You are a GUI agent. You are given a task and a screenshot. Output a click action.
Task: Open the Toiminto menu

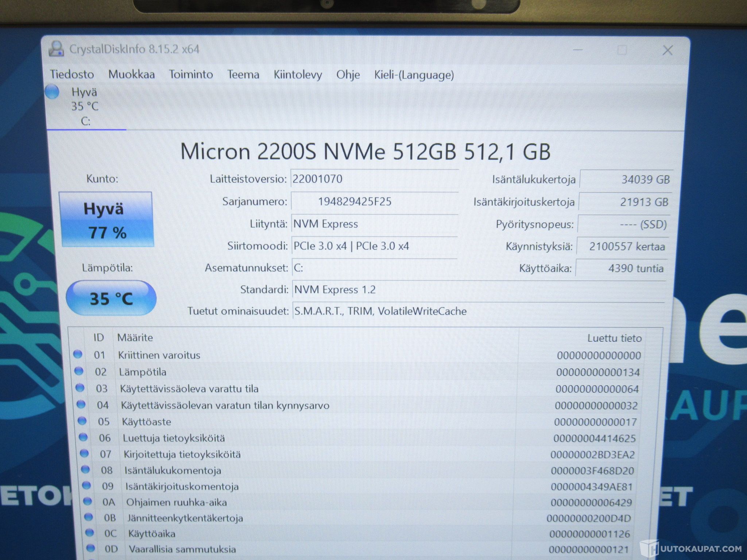pos(191,74)
